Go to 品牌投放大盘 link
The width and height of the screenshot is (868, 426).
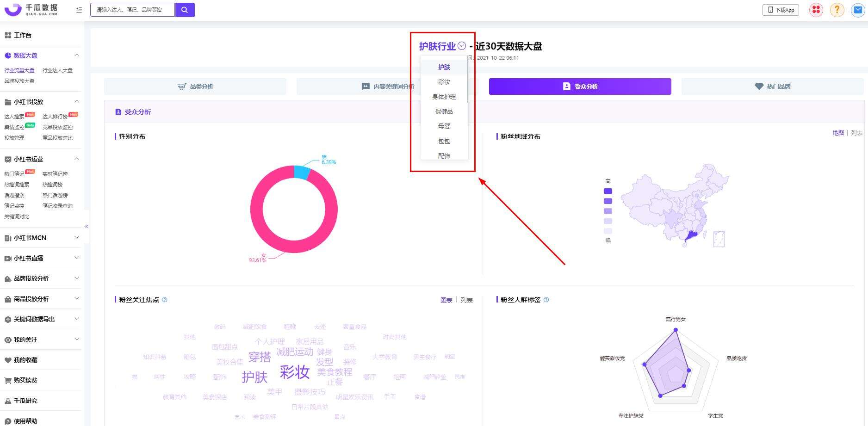pyautogui.click(x=19, y=81)
